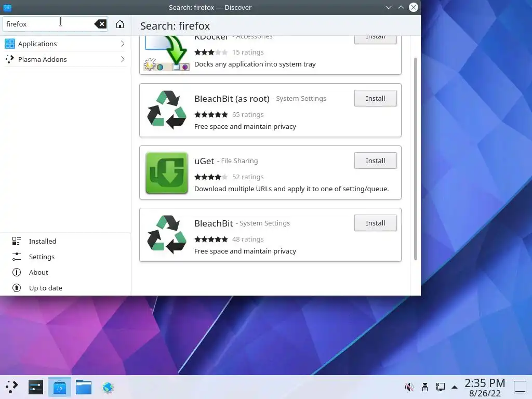
Task: Open the uGet title text
Action: click(x=204, y=161)
